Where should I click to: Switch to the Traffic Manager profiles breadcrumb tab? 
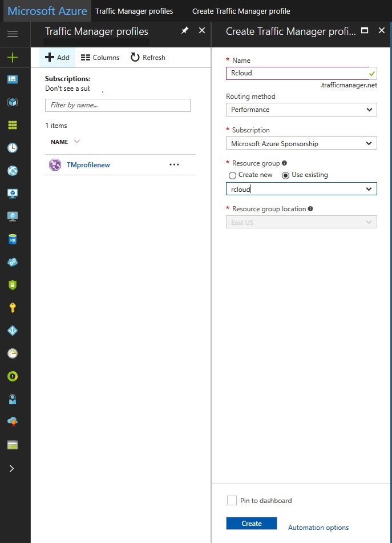(134, 11)
